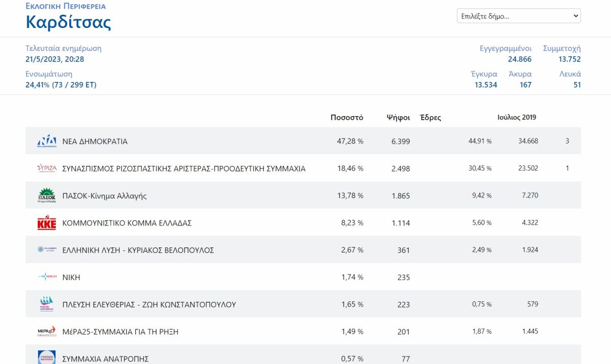Click the Ελληνική Λύση party logo
This screenshot has height=364, width=611.
[x=47, y=250]
